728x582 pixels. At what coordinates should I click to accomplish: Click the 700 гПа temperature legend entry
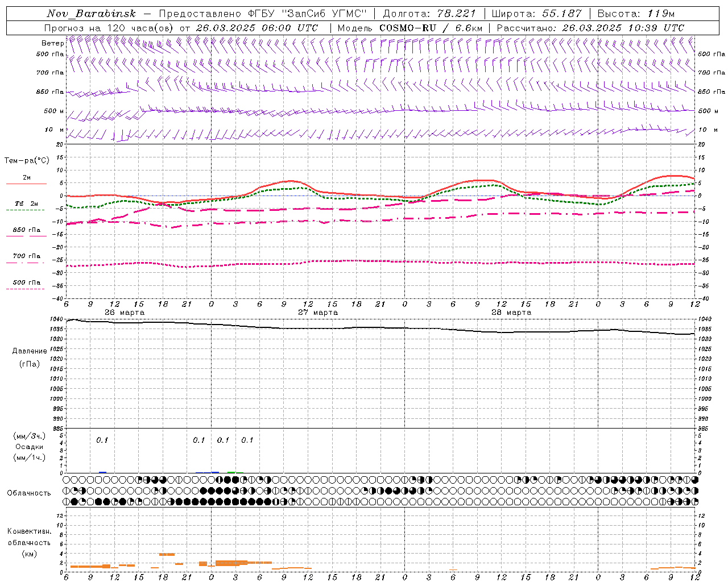coord(26,256)
